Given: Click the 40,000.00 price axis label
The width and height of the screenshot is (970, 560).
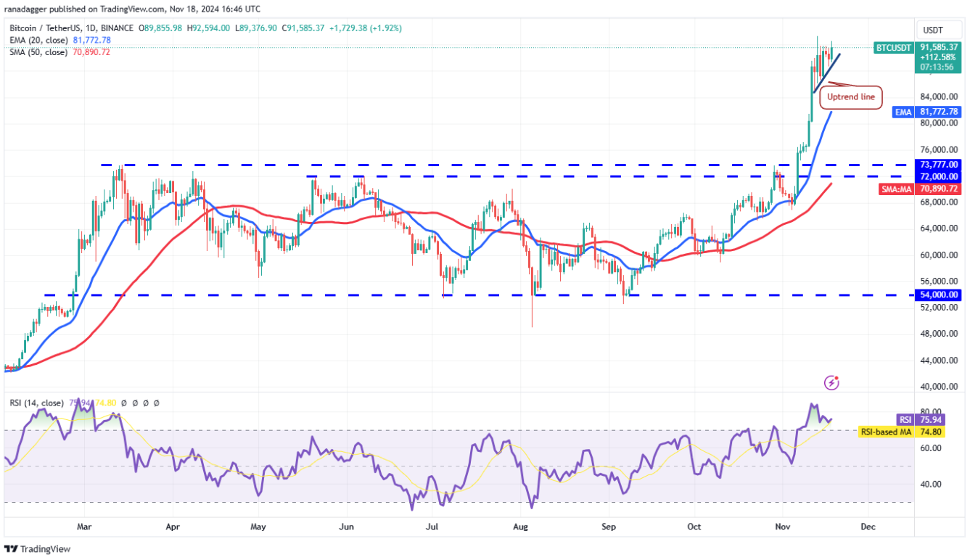Looking at the screenshot, I should [x=939, y=386].
